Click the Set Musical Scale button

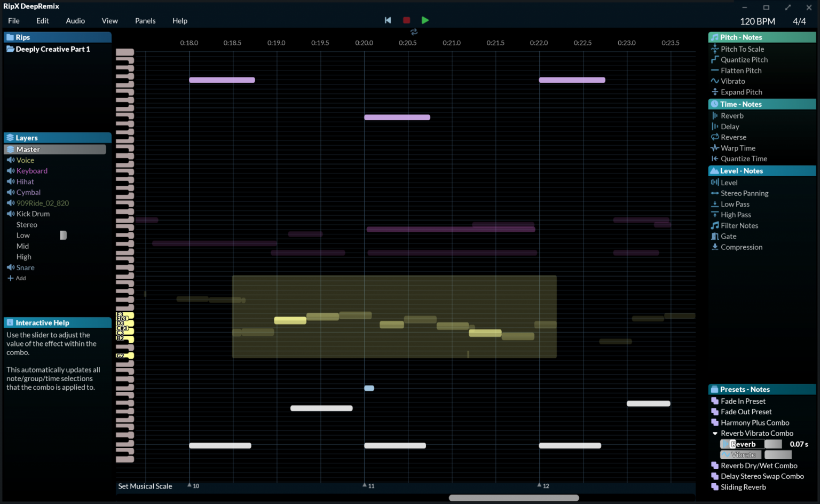(x=145, y=486)
